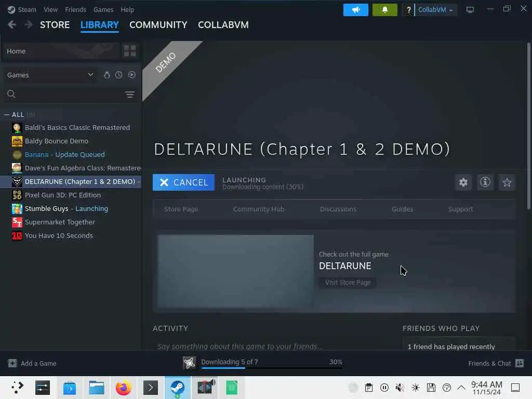Viewport: 532px width, 399px height.
Task: Collapse the ALL games category
Action: tap(6, 115)
